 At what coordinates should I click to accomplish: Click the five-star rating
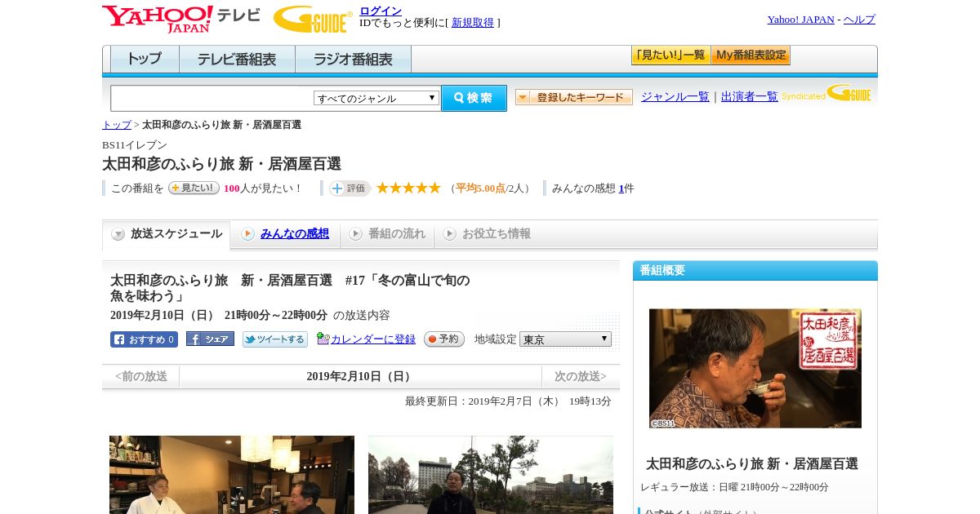tap(408, 188)
